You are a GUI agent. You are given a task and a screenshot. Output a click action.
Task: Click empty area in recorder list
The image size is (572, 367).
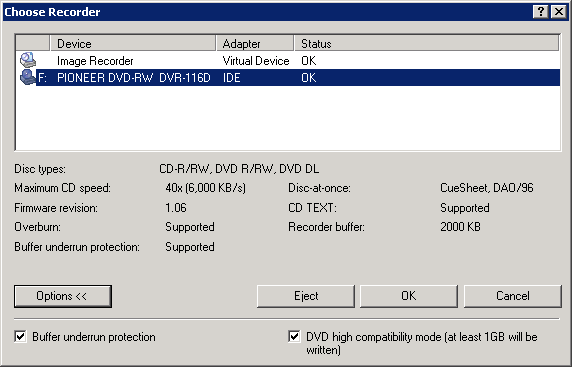coord(288,118)
